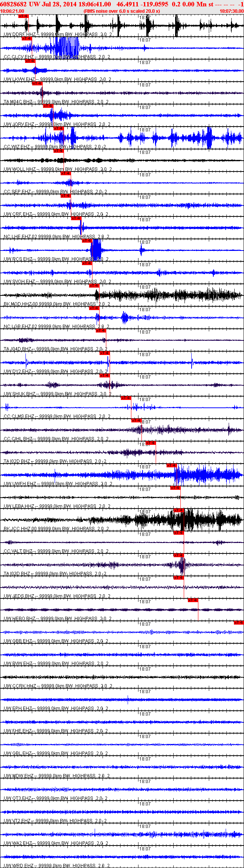
Task: Click the RMS noise scaling note in the header
Action: tap(122, 11)
